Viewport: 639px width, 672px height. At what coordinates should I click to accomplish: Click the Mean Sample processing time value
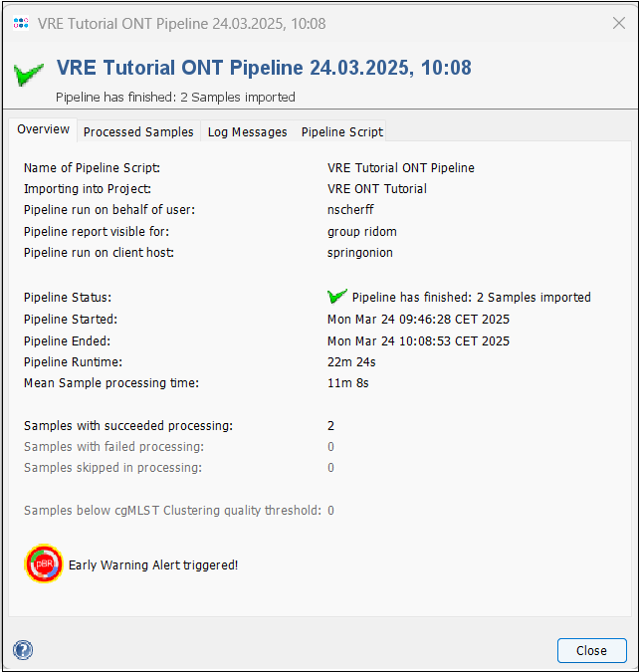347,383
